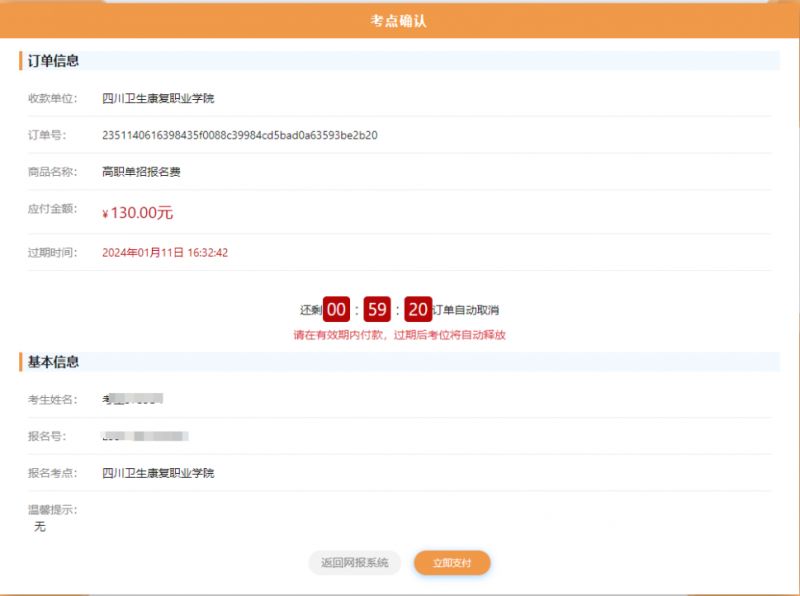Click the 立即支付 button
Screen dimensions: 800x596
click(x=452, y=563)
